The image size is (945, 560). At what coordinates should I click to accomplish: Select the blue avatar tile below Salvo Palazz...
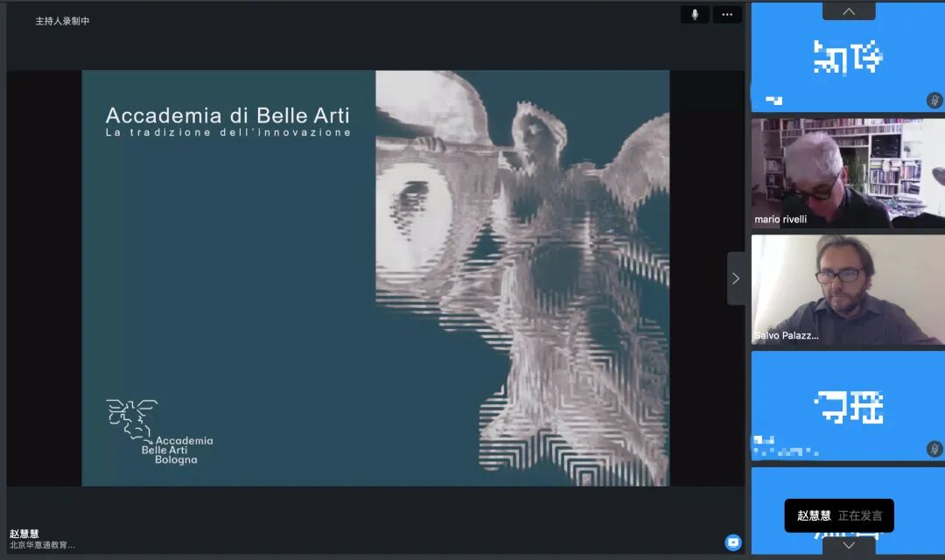(x=848, y=406)
